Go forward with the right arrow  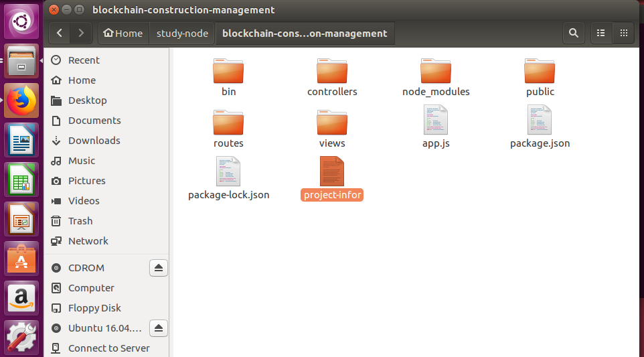coord(81,33)
